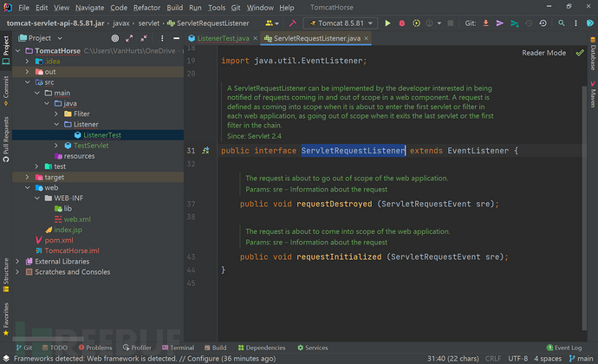Build project with the hammer icon
This screenshot has width=598, height=364.
tap(293, 23)
